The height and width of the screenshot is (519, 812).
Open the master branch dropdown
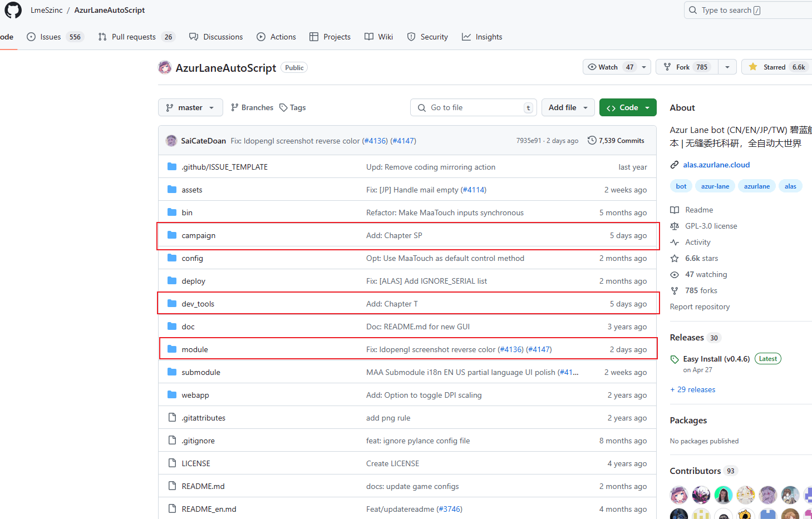pyautogui.click(x=190, y=107)
